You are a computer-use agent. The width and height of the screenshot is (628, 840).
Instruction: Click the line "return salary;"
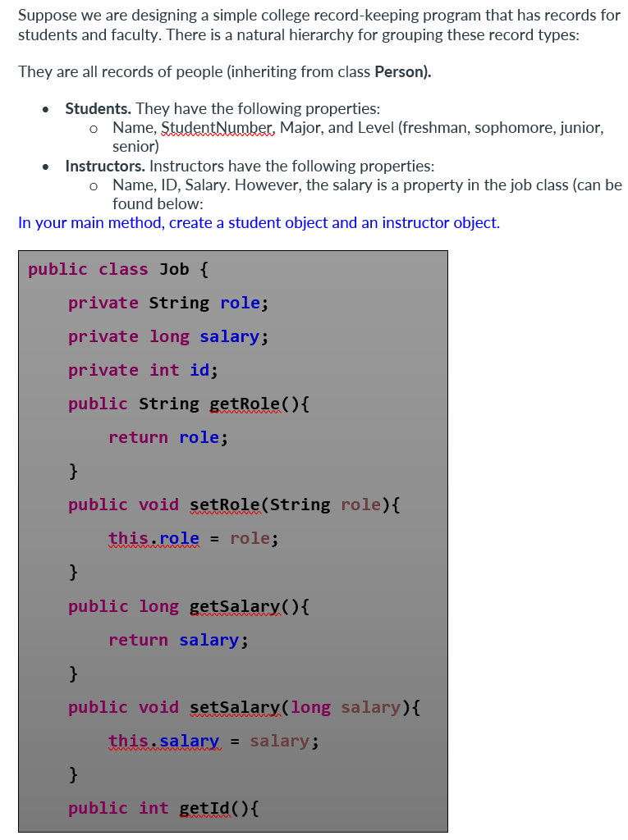click(179, 640)
